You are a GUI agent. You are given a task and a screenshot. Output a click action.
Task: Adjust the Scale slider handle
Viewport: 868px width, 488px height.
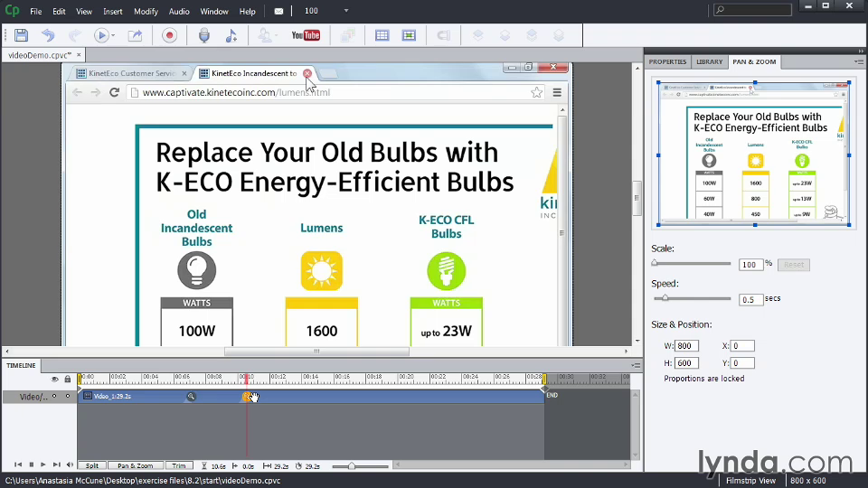[655, 263]
